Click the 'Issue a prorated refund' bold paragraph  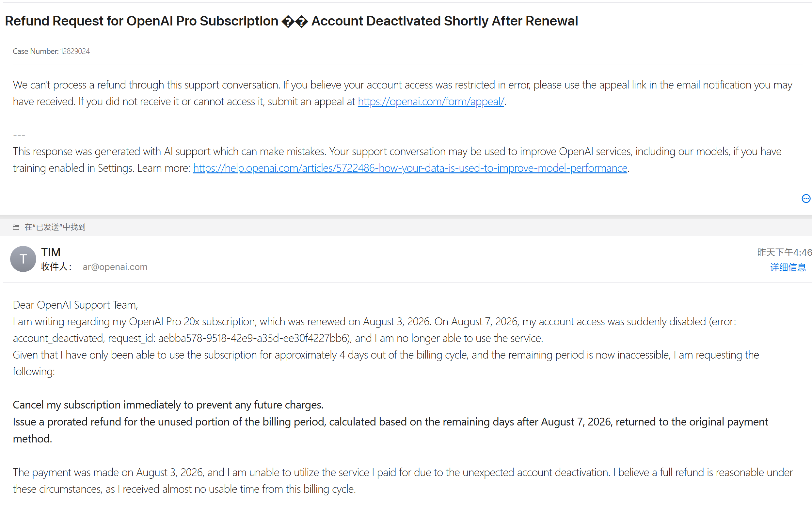[x=390, y=430]
